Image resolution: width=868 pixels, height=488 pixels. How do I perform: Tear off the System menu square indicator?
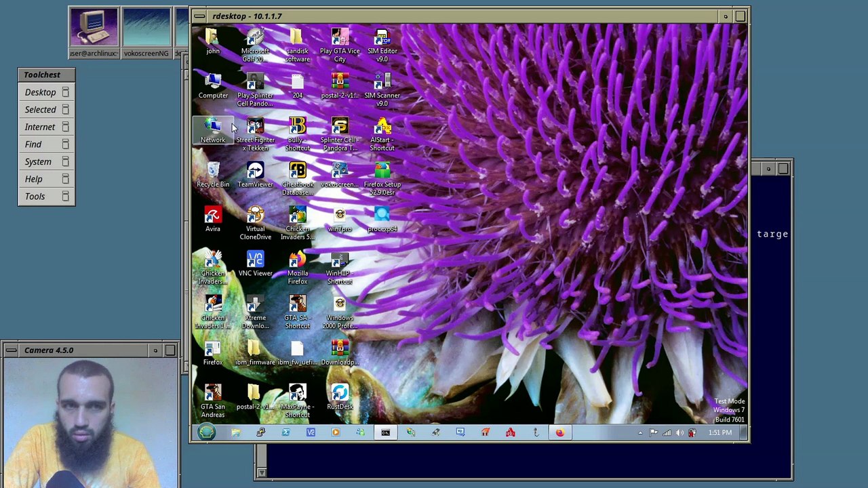(x=65, y=162)
